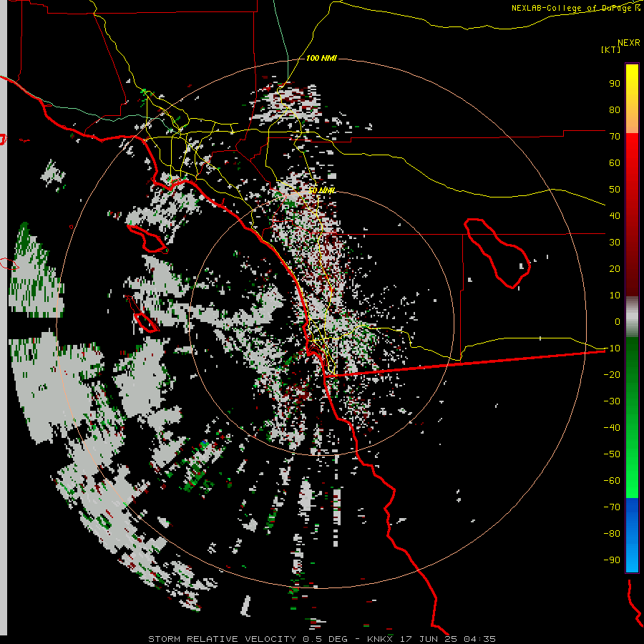644x644 pixels.
Task: Select the 80 knot scale label
Action: 615,109
